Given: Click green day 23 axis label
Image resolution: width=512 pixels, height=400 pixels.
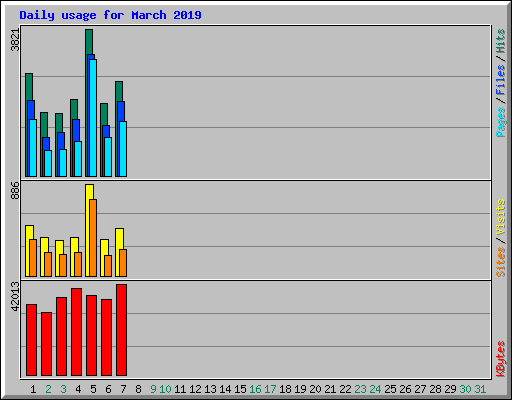Looking at the screenshot, I should (x=360, y=389).
